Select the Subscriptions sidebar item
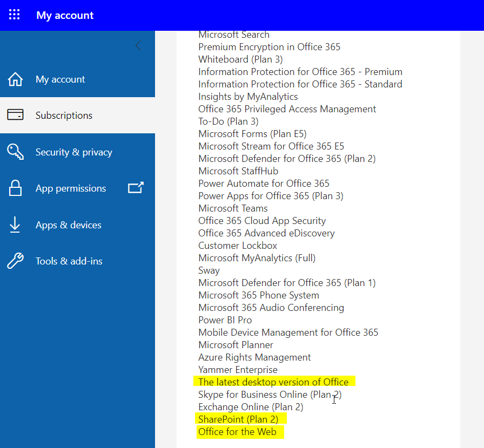The height and width of the screenshot is (448, 484). tap(77, 116)
